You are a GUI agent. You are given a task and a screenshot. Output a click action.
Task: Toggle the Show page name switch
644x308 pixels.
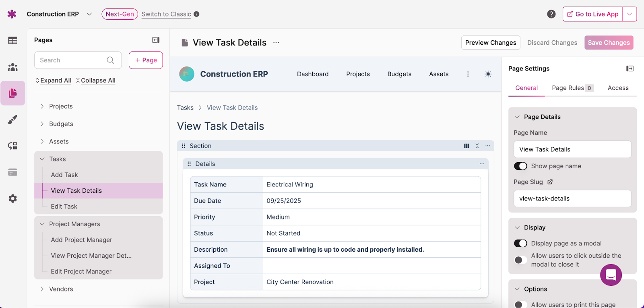coord(520,166)
